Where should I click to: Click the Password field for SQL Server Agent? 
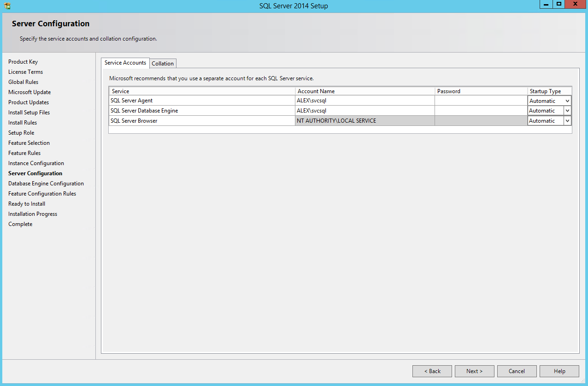pyautogui.click(x=481, y=100)
